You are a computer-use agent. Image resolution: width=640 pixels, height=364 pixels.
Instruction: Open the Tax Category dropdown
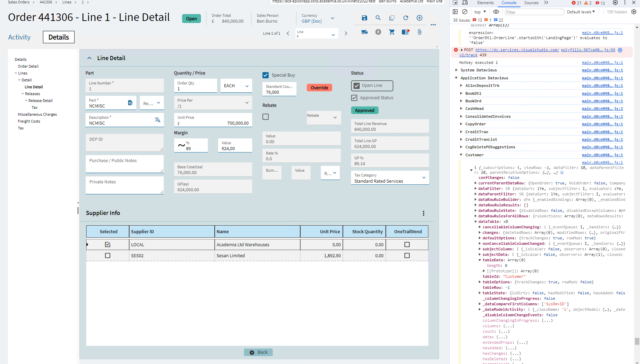tap(424, 178)
